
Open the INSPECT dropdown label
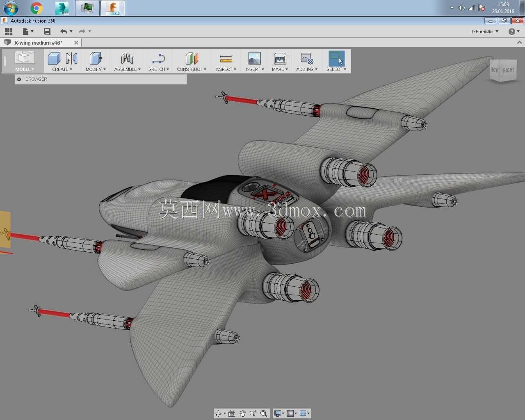click(226, 69)
